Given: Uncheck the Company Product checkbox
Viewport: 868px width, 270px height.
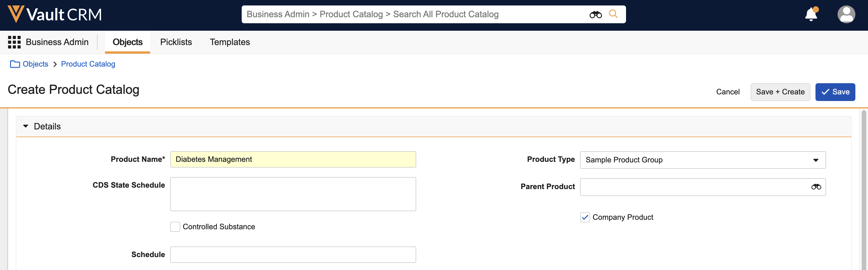Looking at the screenshot, I should coord(585,217).
